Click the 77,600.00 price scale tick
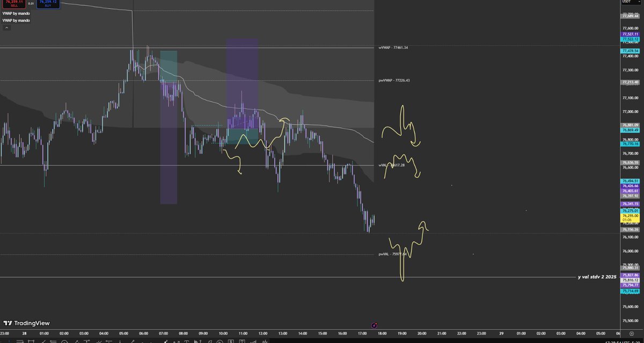644x343 pixels. coord(630,28)
